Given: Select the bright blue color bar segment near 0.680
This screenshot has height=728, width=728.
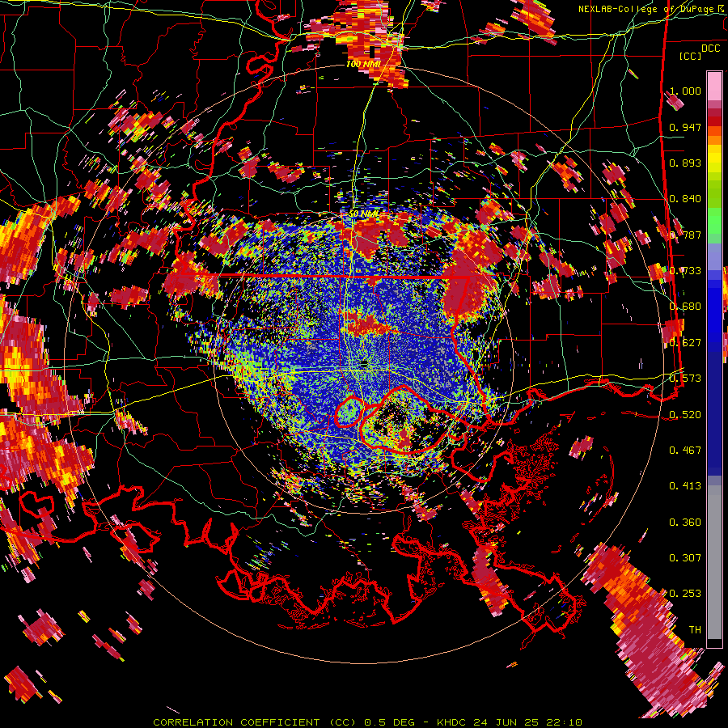Looking at the screenshot, I should click(x=714, y=309).
